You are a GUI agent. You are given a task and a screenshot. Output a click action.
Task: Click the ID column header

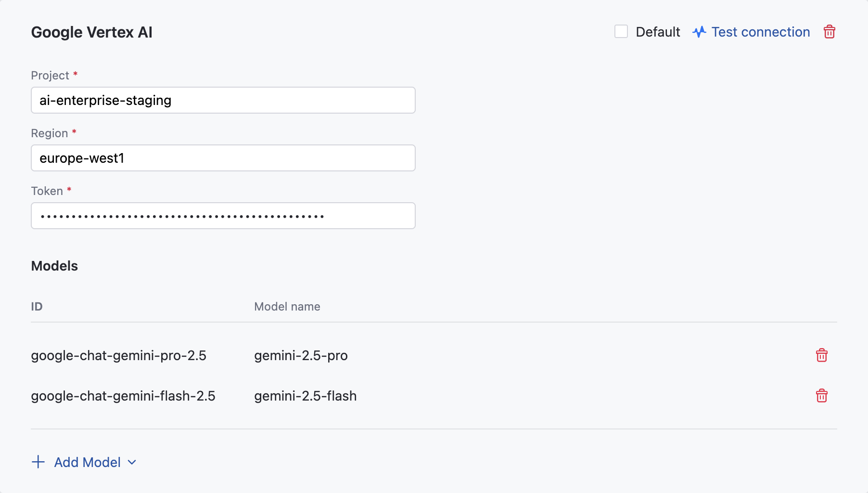pos(37,307)
